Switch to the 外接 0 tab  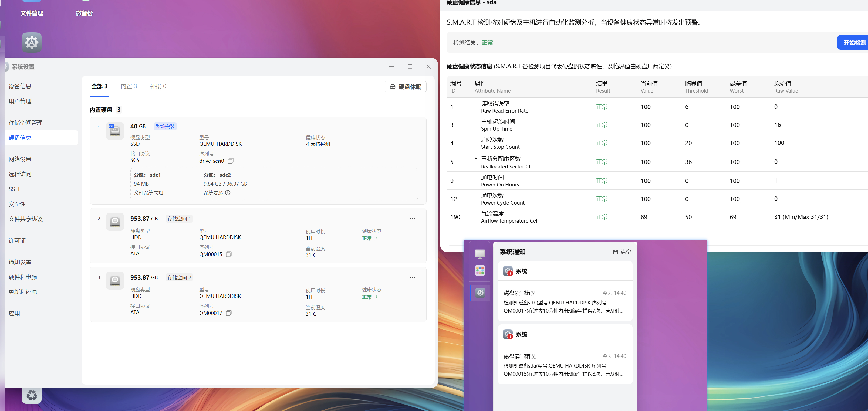click(x=158, y=86)
